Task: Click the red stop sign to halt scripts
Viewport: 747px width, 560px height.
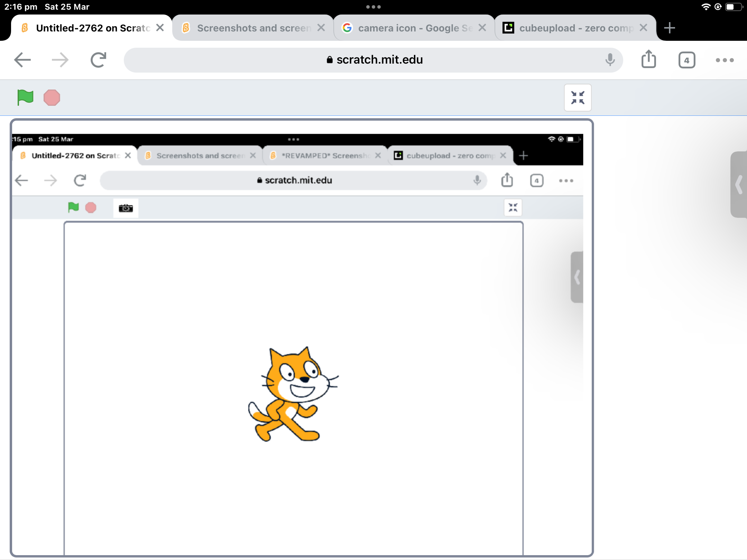Action: (51, 97)
